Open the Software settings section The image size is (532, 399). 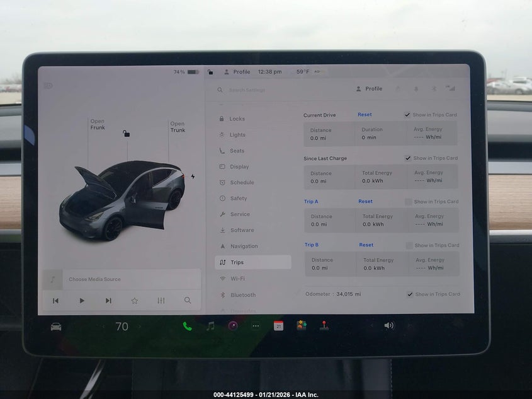click(242, 230)
